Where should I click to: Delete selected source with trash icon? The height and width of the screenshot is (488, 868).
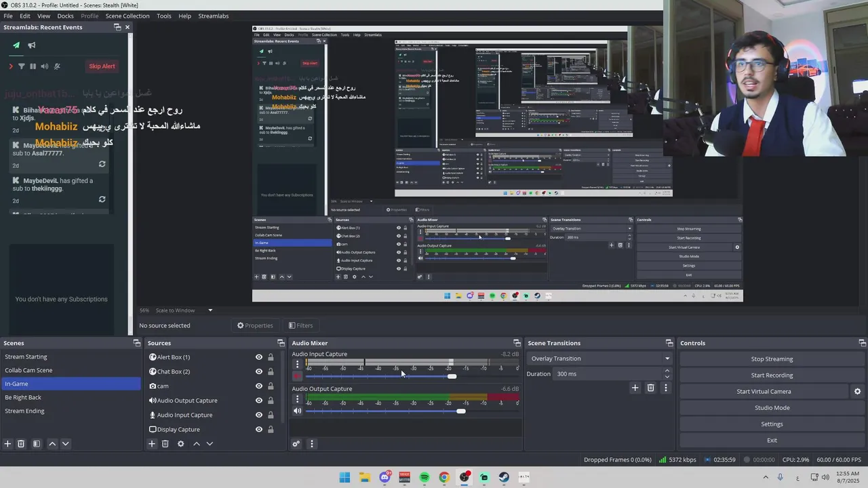click(165, 444)
